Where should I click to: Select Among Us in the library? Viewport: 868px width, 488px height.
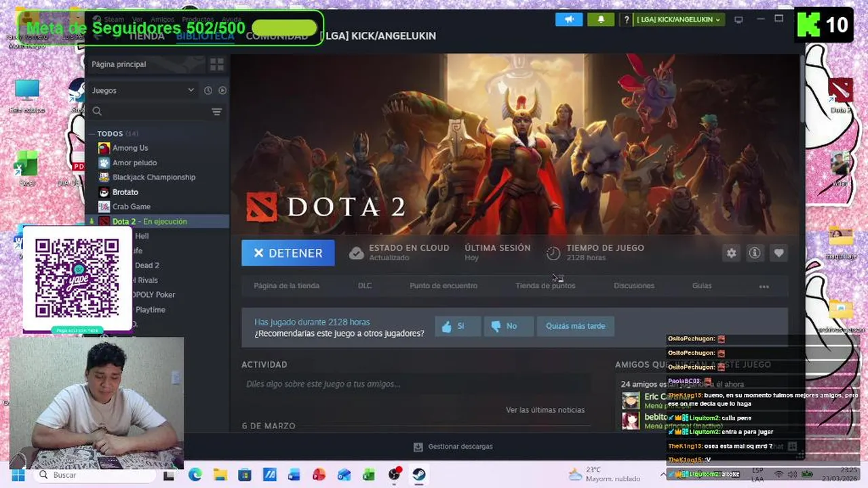point(130,148)
